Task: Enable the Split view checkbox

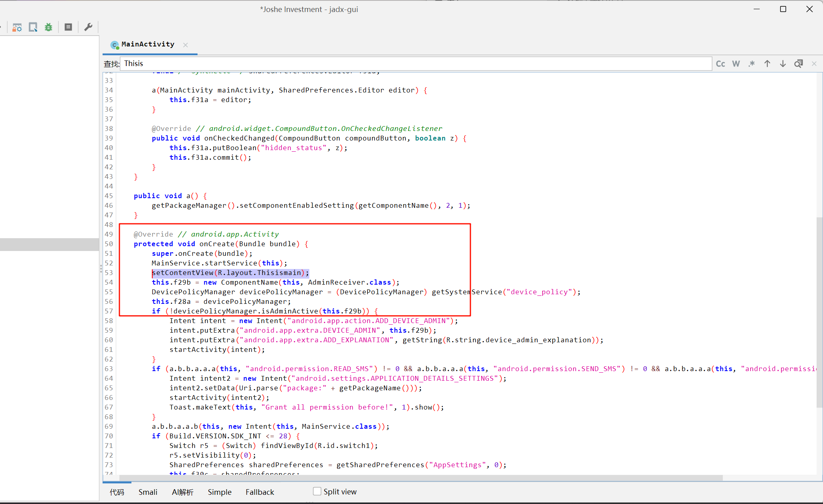Action: click(x=317, y=491)
